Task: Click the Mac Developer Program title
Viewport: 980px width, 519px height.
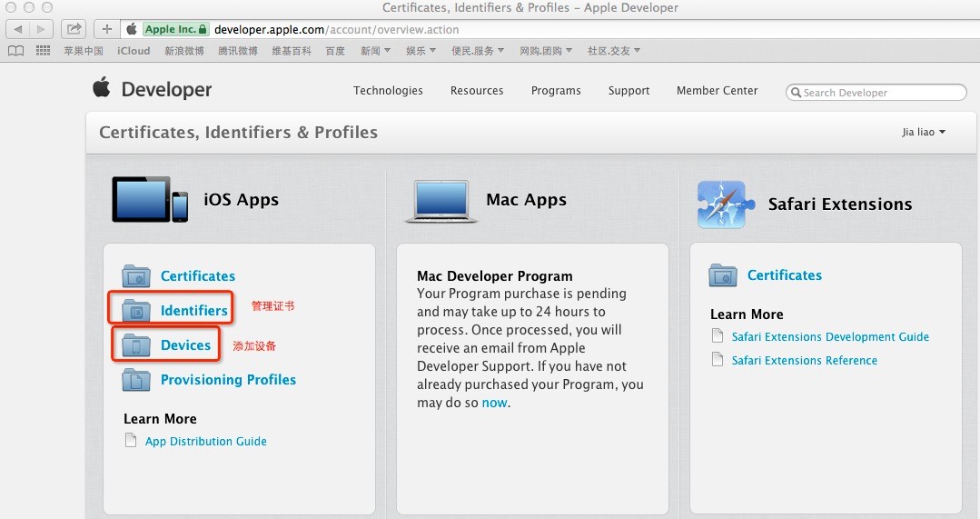Action: pos(494,275)
